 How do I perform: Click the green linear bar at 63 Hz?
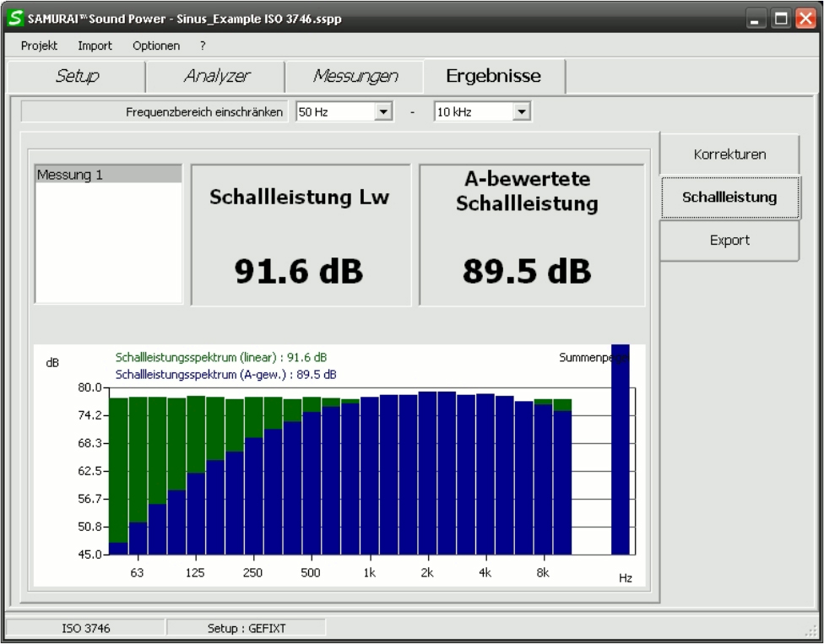(138, 456)
